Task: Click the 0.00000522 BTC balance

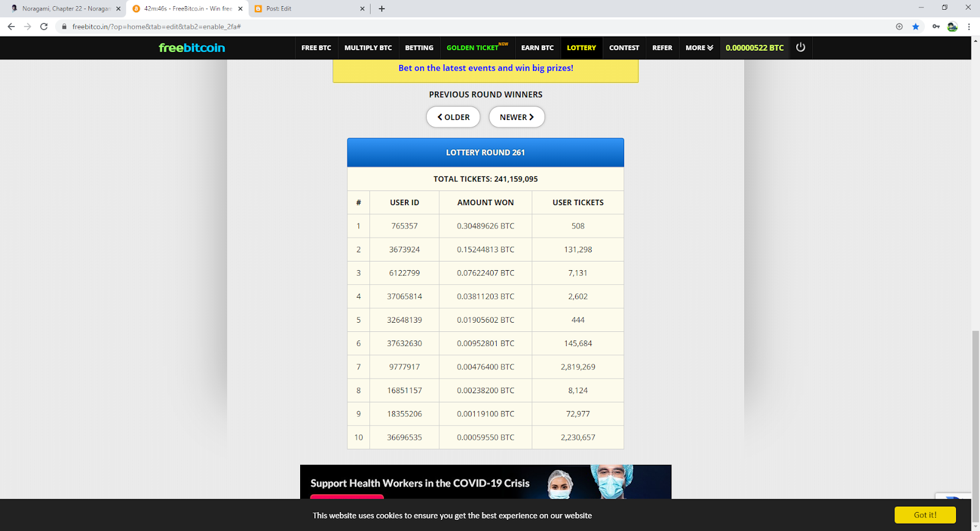Action: pos(755,48)
